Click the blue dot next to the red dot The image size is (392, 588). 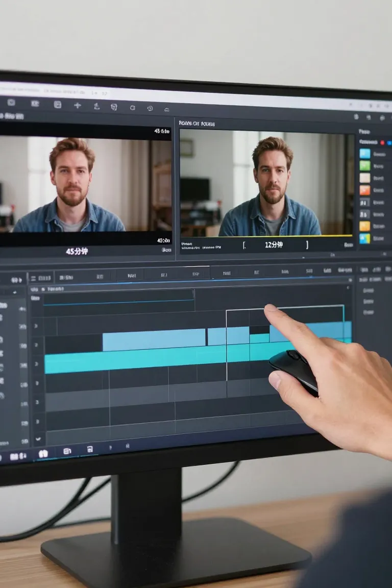389,143
